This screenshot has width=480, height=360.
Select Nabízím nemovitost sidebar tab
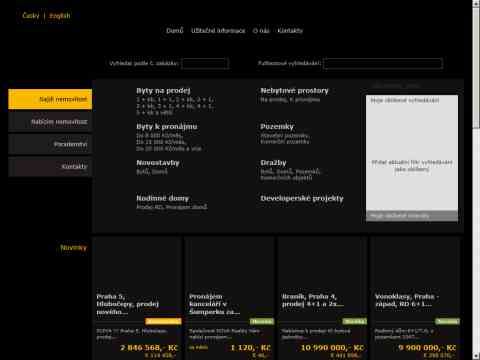pyautogui.click(x=50, y=122)
